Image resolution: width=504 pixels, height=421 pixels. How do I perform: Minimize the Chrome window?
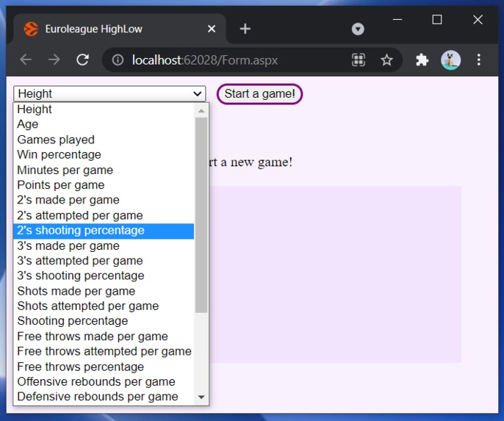pos(397,20)
